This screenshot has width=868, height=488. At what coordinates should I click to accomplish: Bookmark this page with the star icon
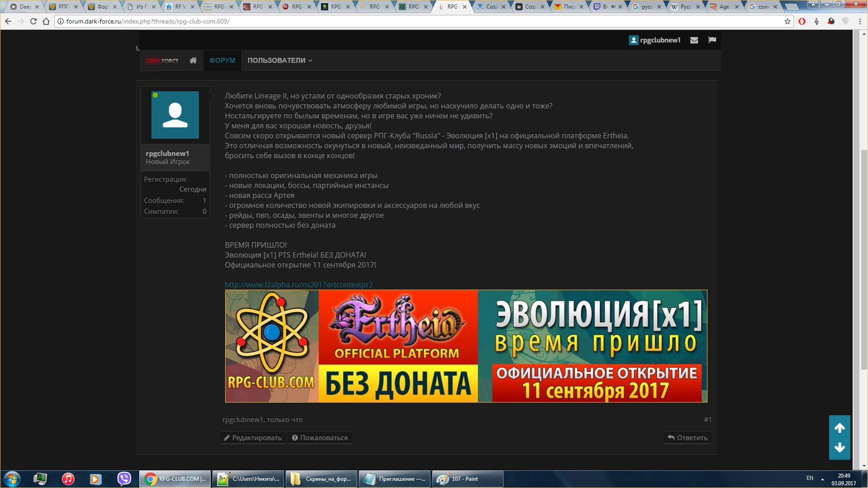click(x=788, y=21)
